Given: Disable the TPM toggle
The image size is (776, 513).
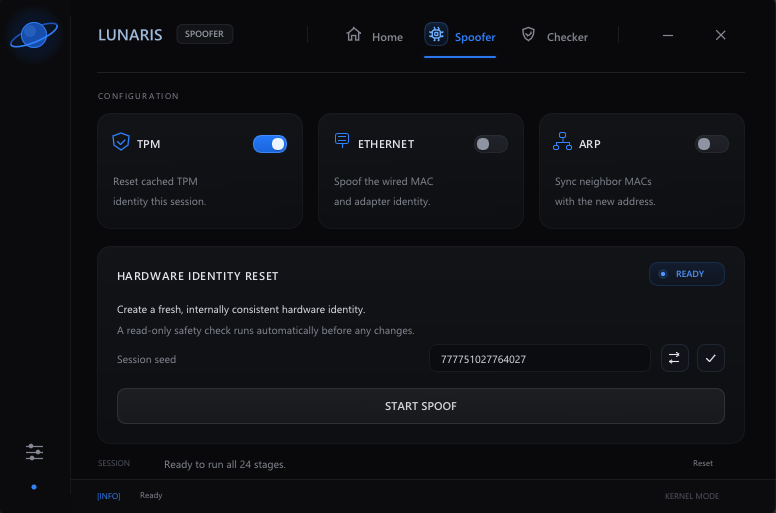Looking at the screenshot, I should [270, 144].
